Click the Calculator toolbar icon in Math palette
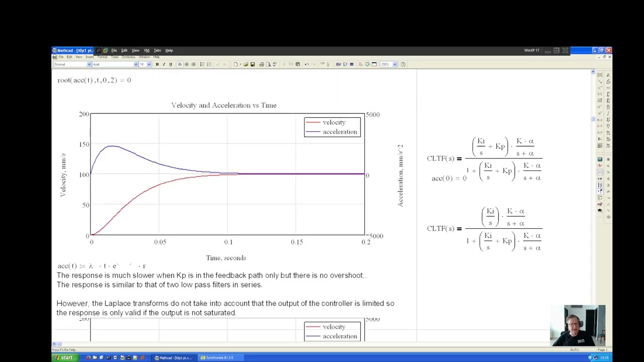Screen dimensions: 644x362 point(600,159)
